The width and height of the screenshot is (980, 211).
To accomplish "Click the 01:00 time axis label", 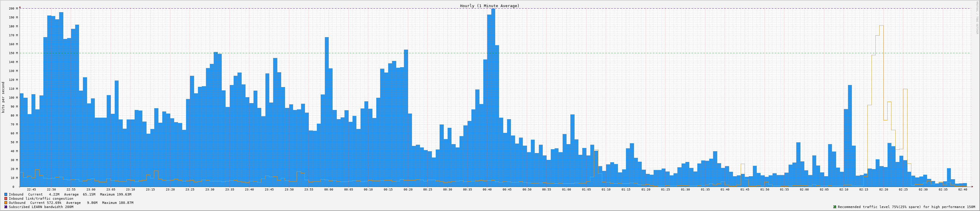I will (566, 189).
